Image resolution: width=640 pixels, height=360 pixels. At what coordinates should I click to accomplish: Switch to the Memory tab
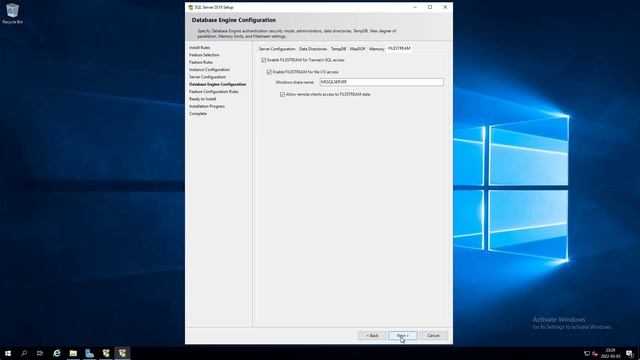pos(376,49)
